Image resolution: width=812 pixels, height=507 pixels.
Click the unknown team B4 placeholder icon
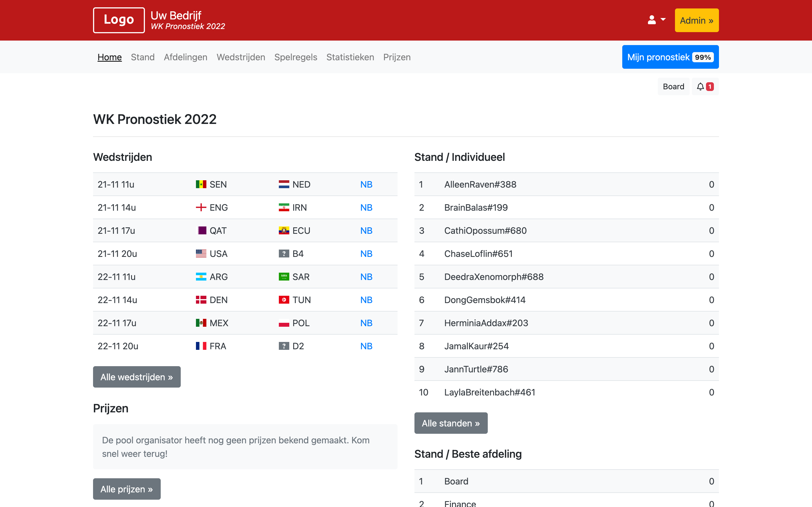pos(284,254)
